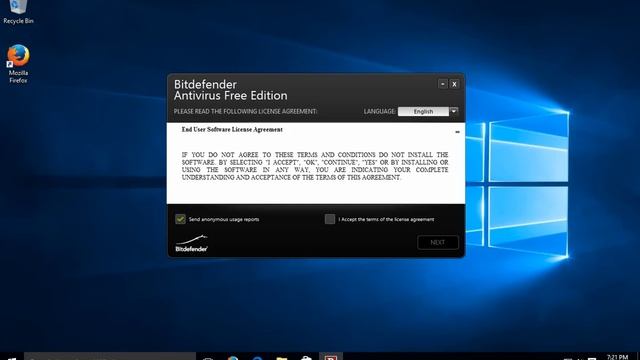Open the Language dropdown showing English
Screen dimensions: 640x360
428,111
